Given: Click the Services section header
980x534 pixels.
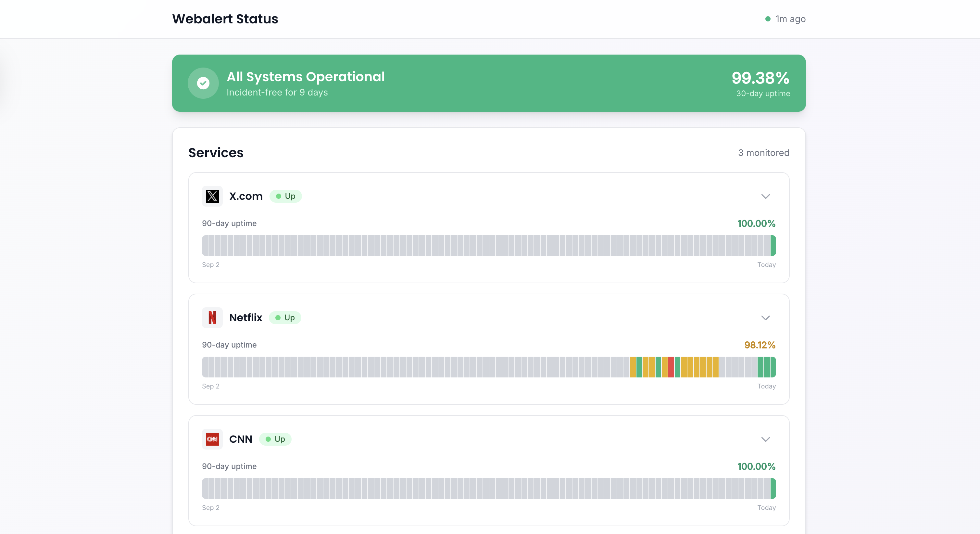Looking at the screenshot, I should [x=216, y=153].
